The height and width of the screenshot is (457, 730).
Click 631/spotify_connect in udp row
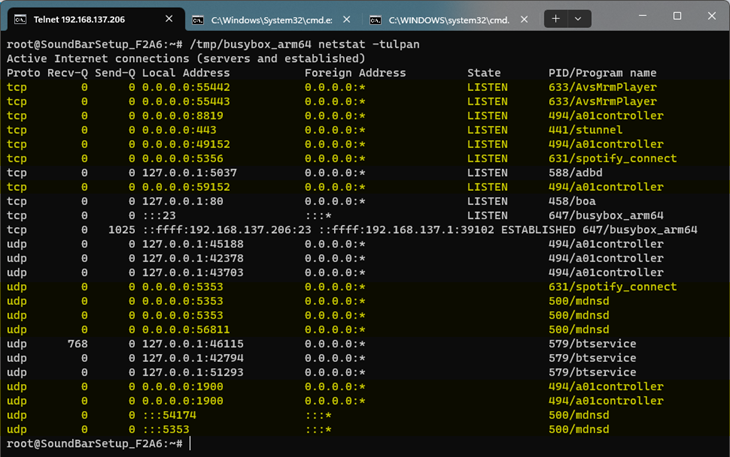613,287
